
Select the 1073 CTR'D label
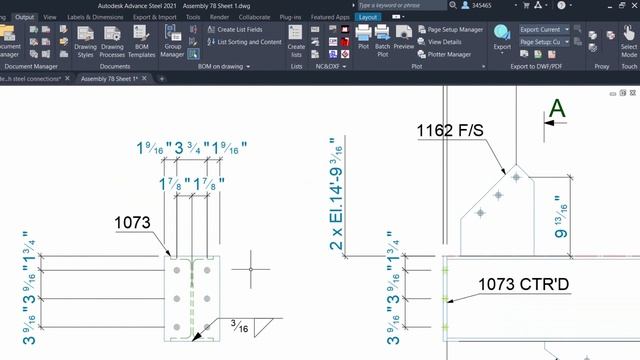click(x=524, y=284)
